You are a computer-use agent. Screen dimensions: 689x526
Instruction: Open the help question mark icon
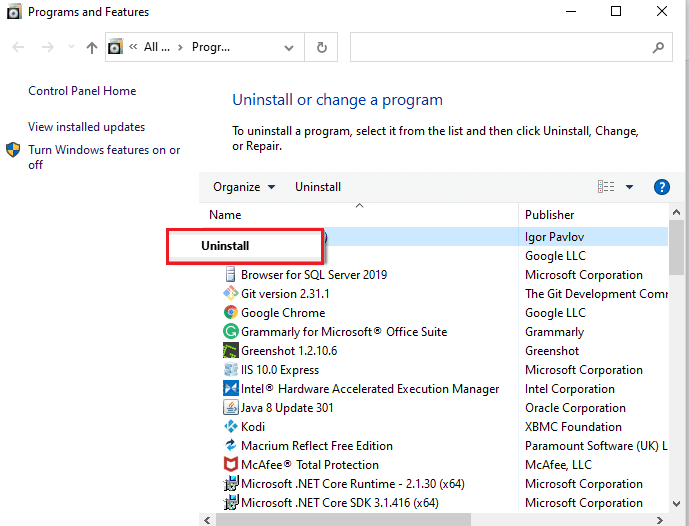coord(661,187)
